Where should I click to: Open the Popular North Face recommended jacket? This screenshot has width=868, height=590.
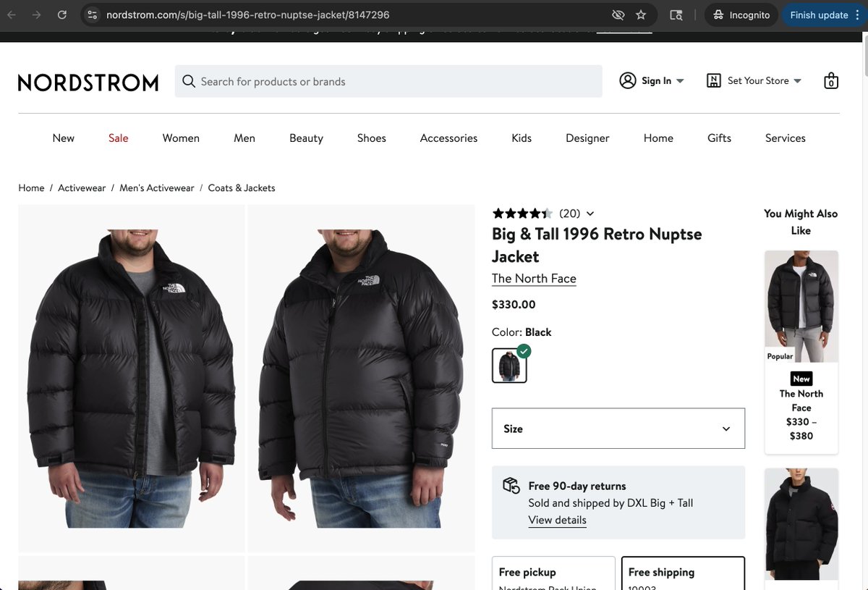pyautogui.click(x=801, y=306)
